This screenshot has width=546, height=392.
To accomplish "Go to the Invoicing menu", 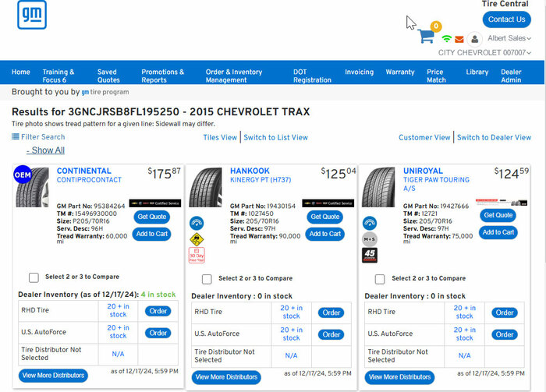I will point(359,72).
